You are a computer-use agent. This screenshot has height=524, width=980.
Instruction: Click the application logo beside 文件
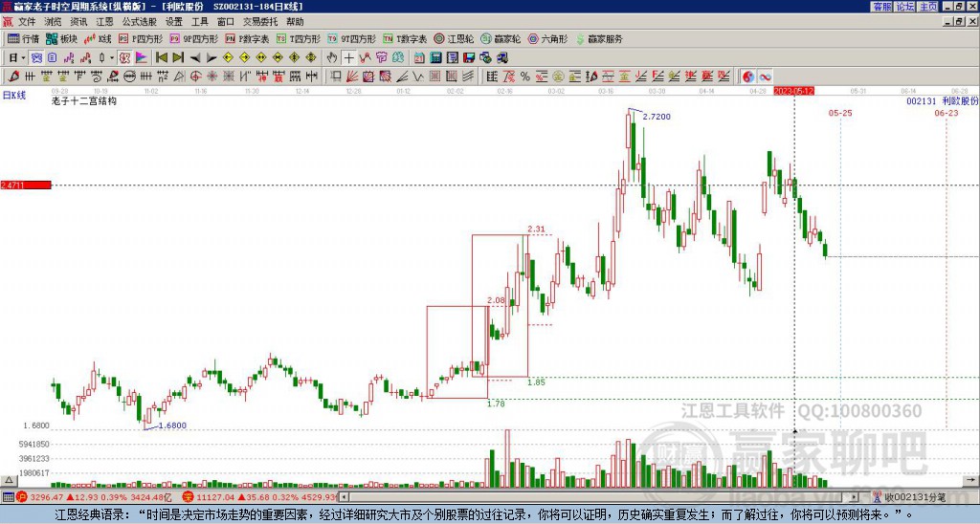coord(8,22)
